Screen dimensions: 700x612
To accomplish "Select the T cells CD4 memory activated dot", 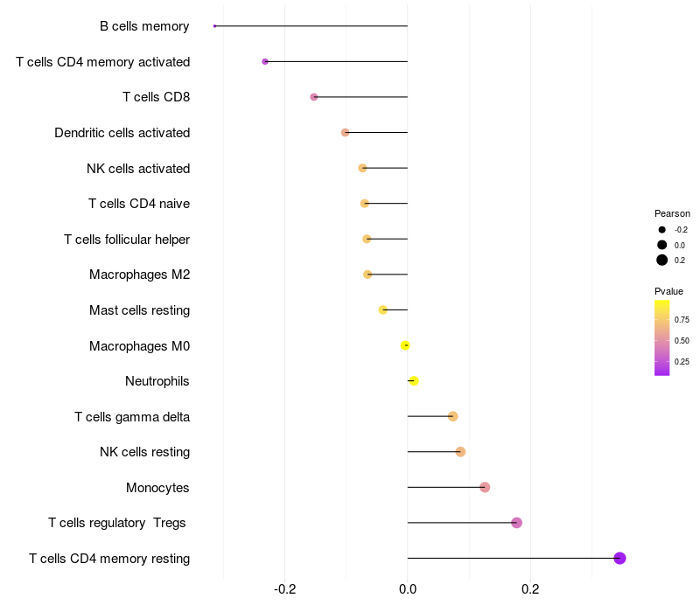I will click(265, 61).
